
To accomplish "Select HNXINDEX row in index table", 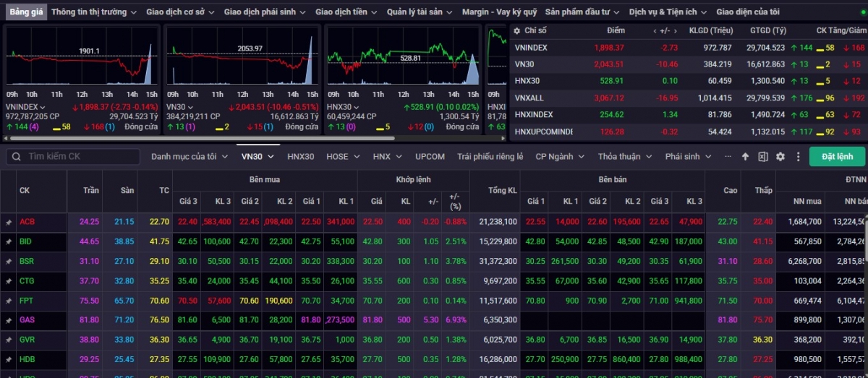I will click(689, 114).
